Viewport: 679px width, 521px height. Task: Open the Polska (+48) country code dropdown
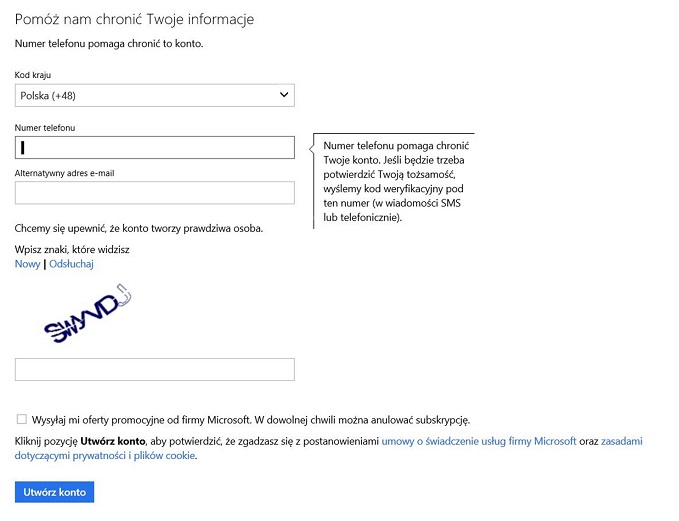(154, 95)
